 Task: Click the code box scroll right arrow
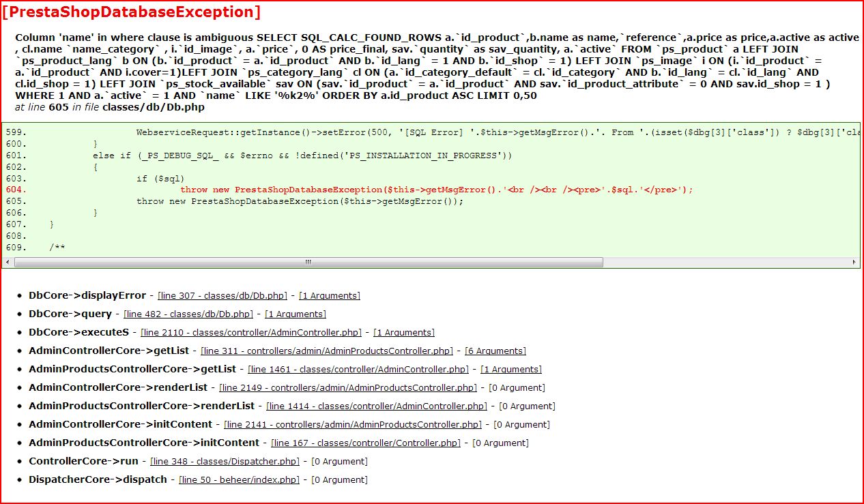pos(855,263)
